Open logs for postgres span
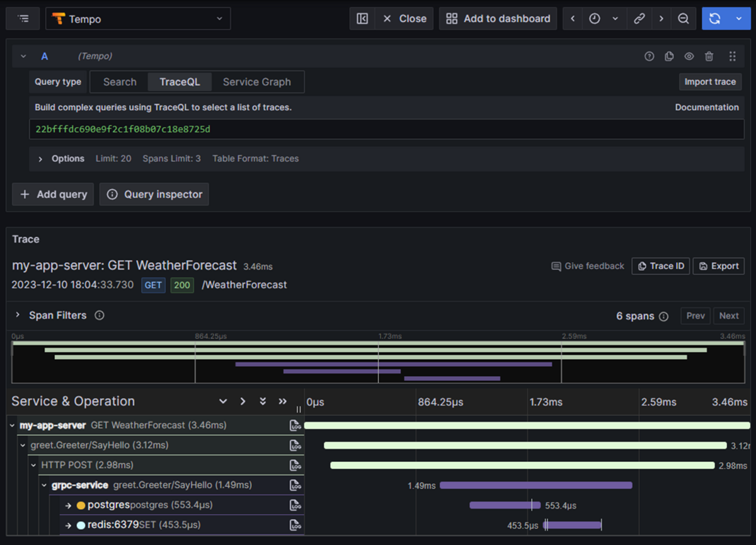Screen dimensions: 756x545 point(295,505)
